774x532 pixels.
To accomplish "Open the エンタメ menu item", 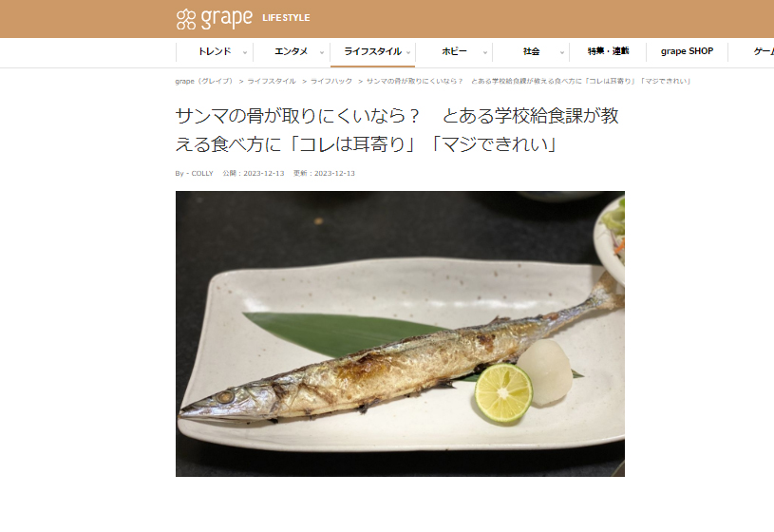I will coord(291,51).
